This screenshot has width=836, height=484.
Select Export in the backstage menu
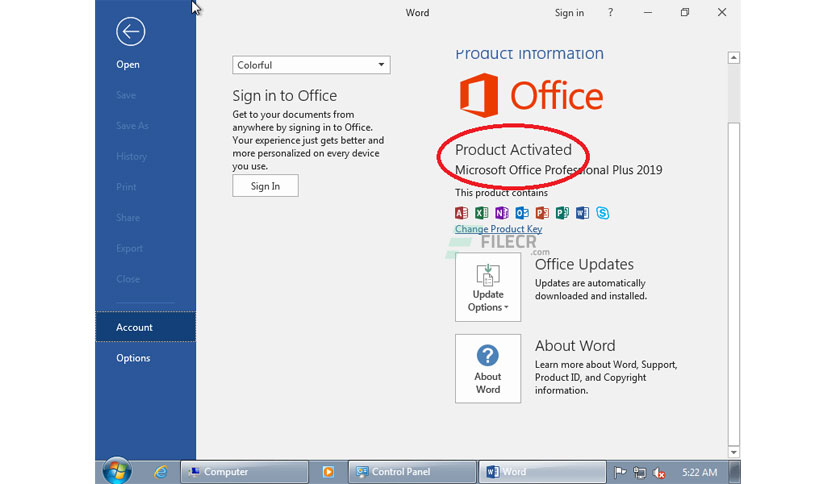(130, 248)
